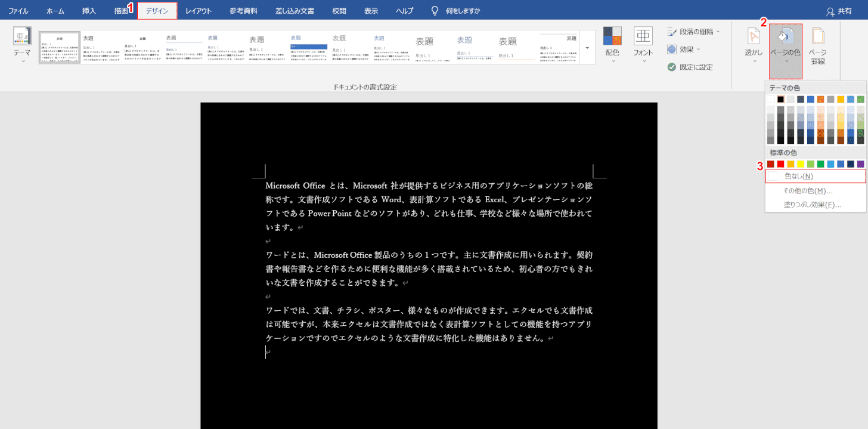Open the テーマ (Themes) gallery
The height and width of the screenshot is (429, 868).
tap(22, 45)
